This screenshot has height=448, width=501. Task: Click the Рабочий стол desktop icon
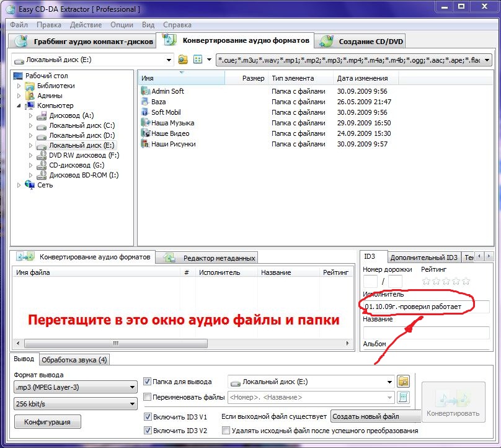coord(18,76)
